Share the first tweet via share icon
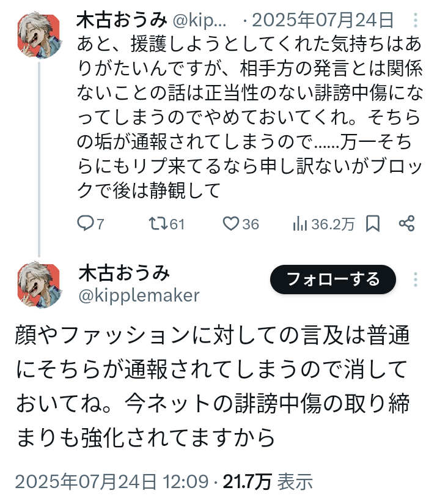Viewport: 437px width, 504px height. pyautogui.click(x=406, y=224)
